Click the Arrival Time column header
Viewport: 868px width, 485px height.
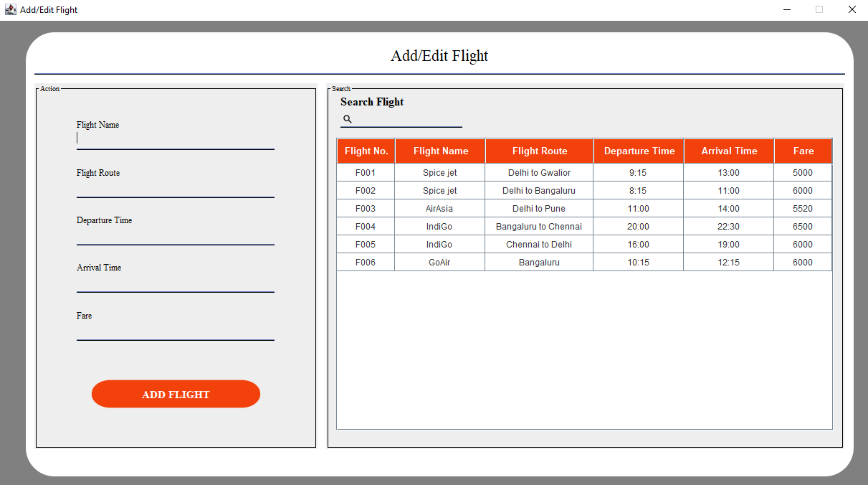[x=729, y=151]
